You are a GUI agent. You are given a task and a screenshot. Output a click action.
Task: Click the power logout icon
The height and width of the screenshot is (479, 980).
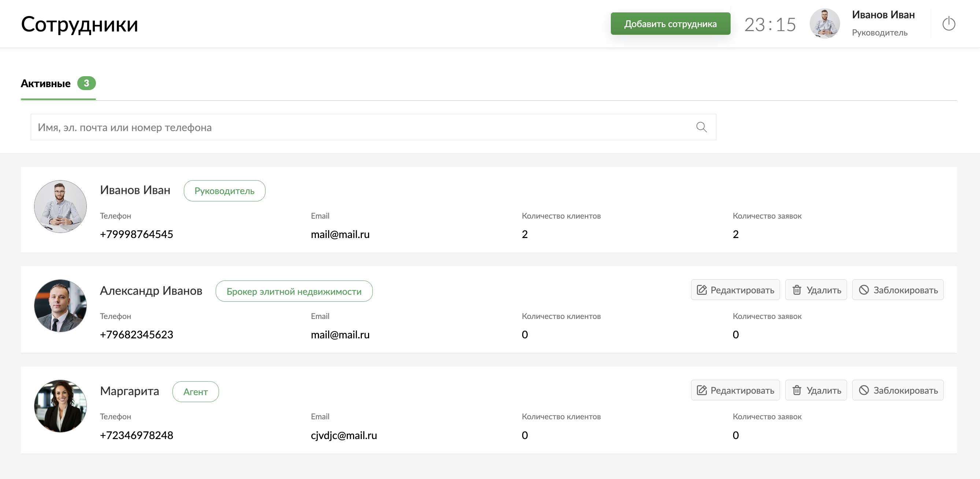point(949,23)
